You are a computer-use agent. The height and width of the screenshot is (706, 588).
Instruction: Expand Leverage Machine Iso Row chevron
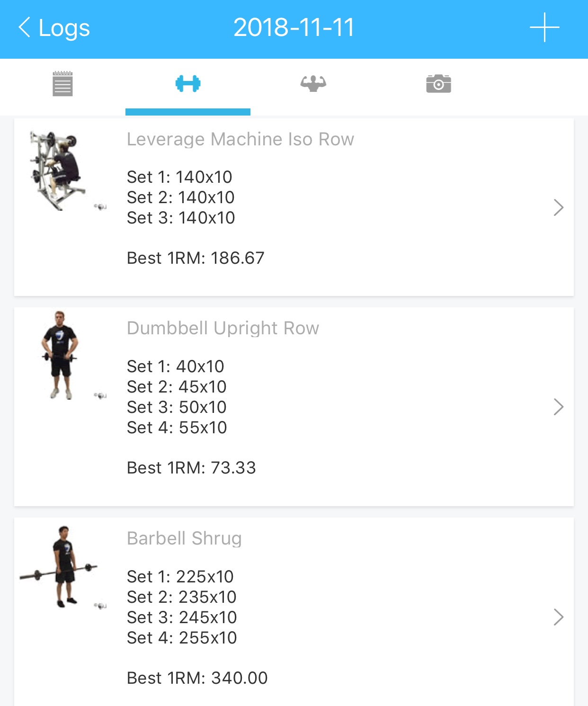[x=559, y=207]
